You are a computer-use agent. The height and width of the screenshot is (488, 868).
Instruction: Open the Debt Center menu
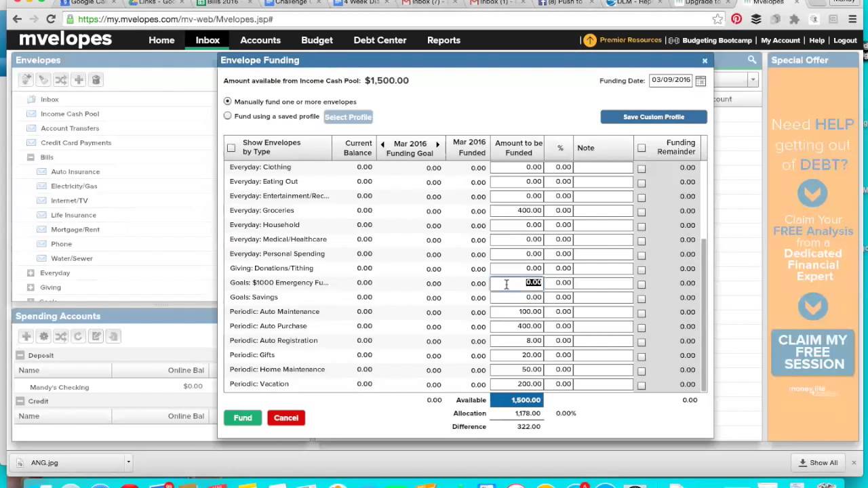(x=380, y=41)
